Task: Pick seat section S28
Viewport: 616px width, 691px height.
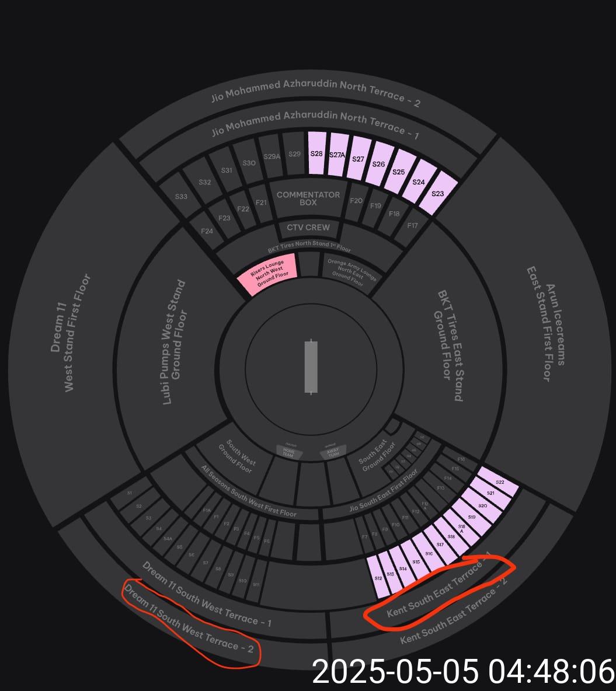Action: pos(317,153)
